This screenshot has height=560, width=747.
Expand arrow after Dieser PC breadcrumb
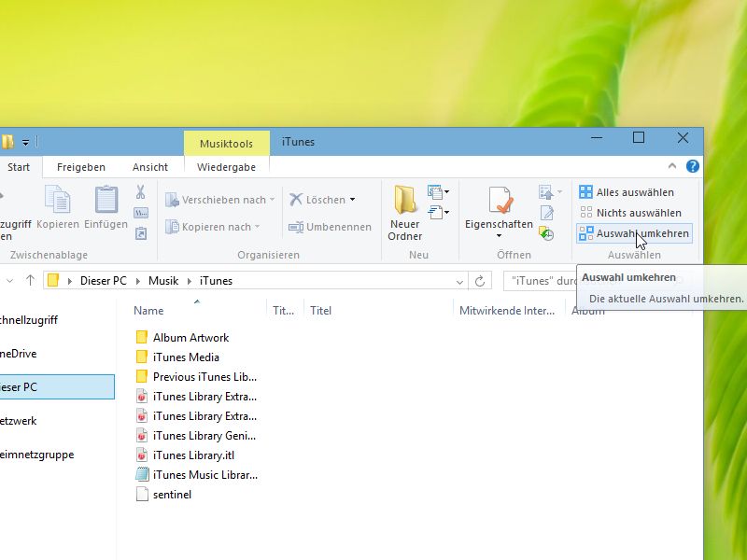[x=137, y=281]
